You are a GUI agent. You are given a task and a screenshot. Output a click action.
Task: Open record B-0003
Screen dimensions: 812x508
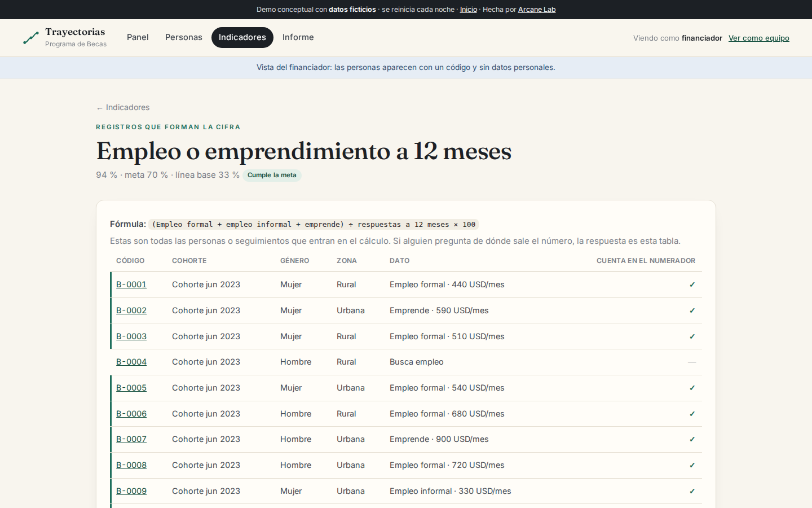(131, 336)
